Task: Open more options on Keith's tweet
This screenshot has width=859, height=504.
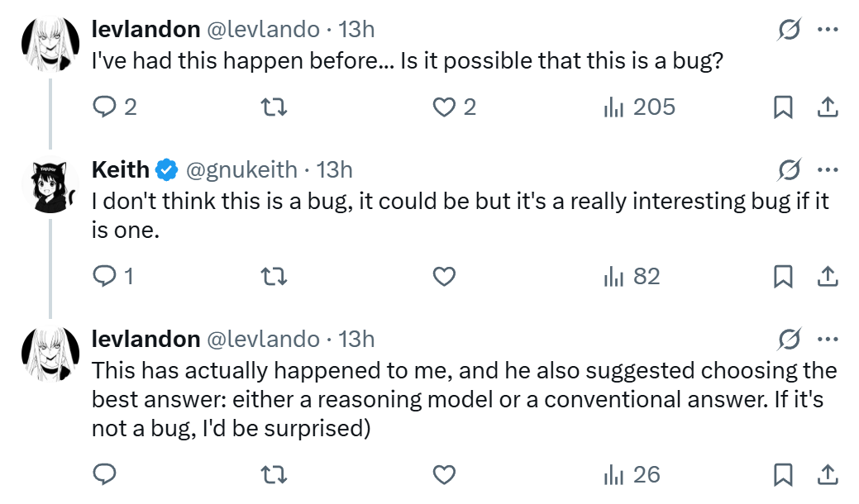Action: click(828, 170)
